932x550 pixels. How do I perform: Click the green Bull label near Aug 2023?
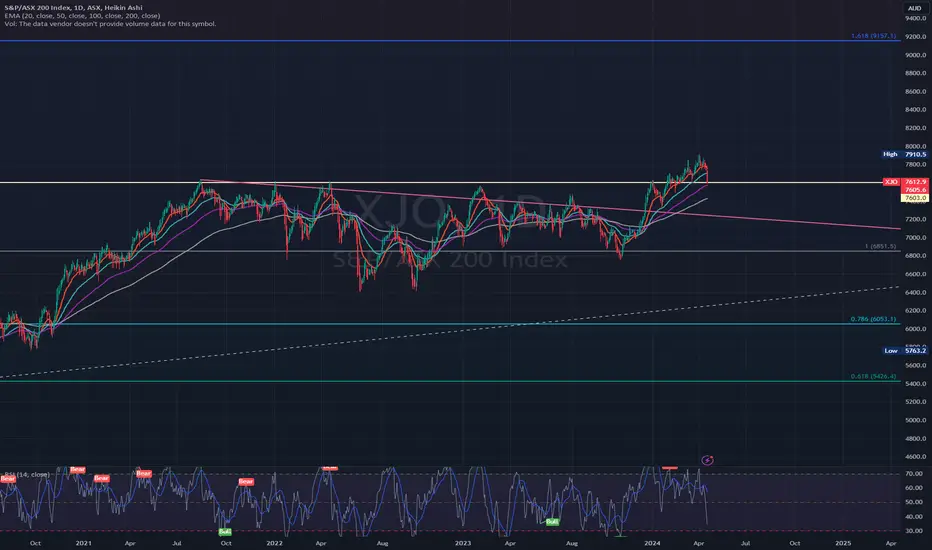(x=552, y=521)
